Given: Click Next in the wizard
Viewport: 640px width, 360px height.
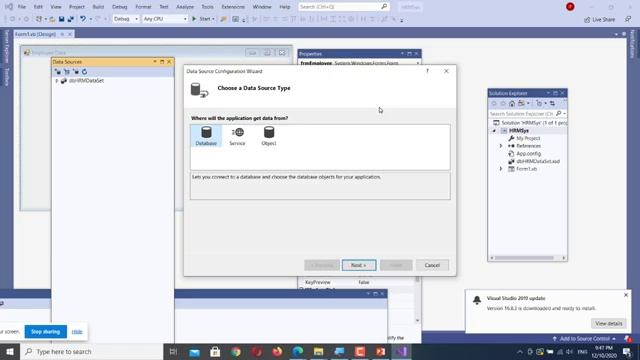Looking at the screenshot, I should 359,265.
